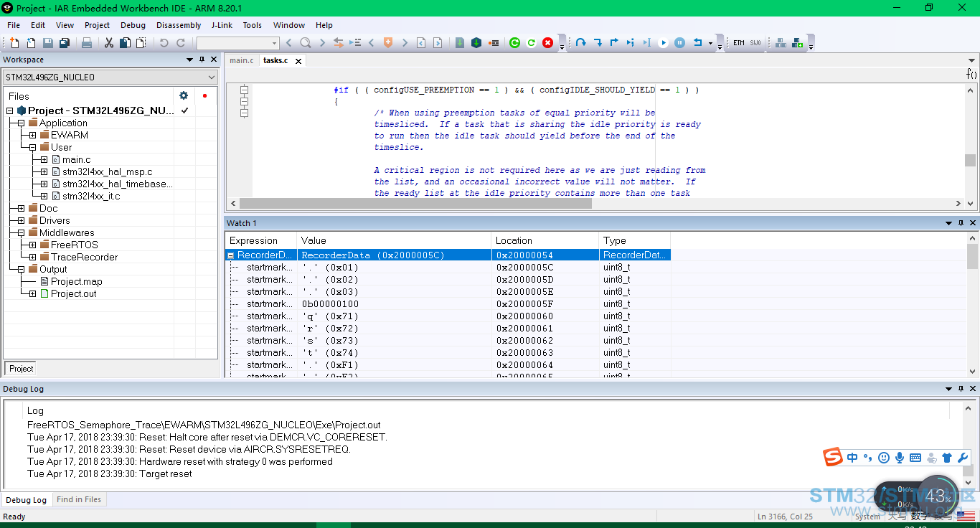Expand the main.c file node
The height and width of the screenshot is (528, 980).
click(x=44, y=159)
